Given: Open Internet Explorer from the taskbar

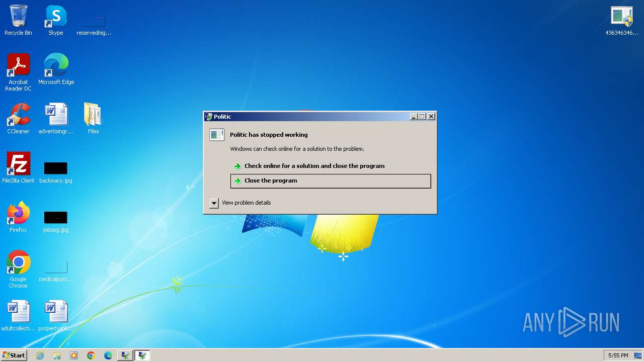Looking at the screenshot, I should [x=40, y=355].
